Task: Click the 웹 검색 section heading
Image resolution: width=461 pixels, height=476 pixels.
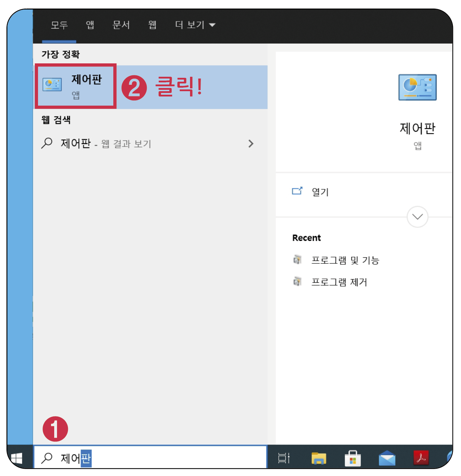Action: coord(56,120)
